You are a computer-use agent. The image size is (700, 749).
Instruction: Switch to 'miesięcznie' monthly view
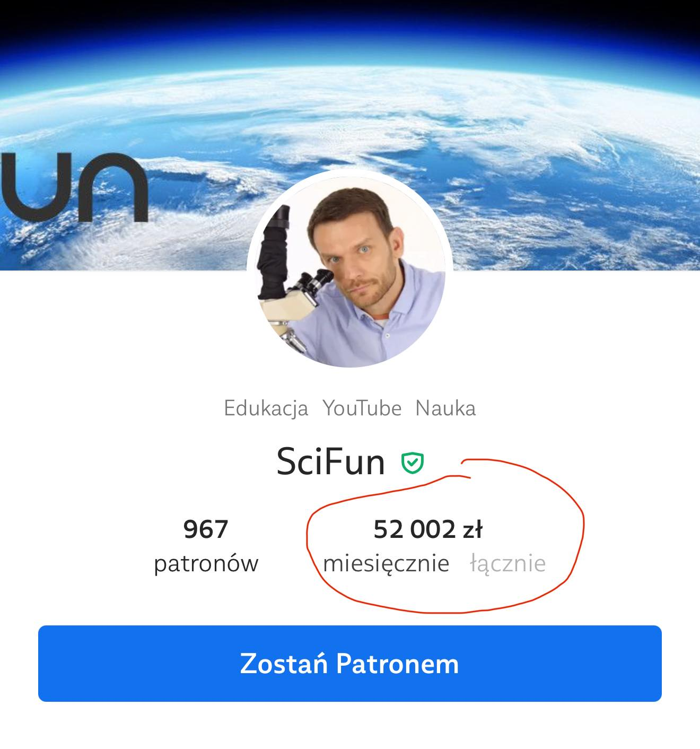coord(386,563)
